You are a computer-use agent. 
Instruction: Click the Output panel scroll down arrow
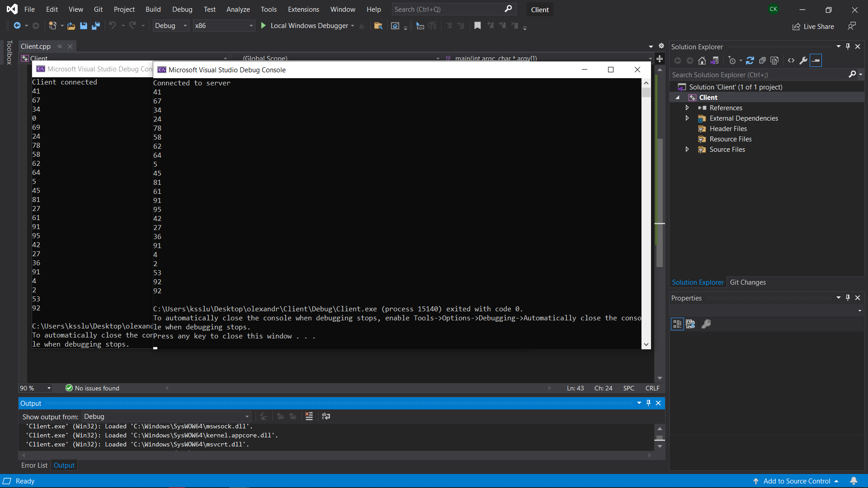(x=660, y=446)
